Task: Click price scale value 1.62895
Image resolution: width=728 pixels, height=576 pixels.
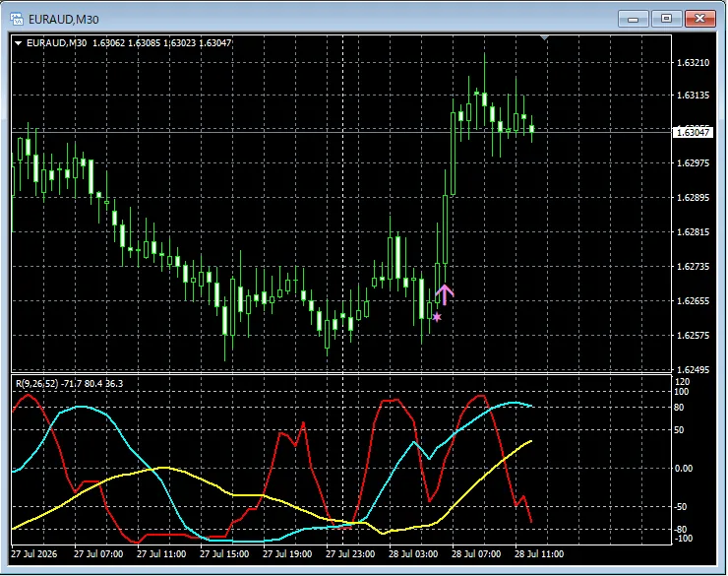Action: pos(694,198)
